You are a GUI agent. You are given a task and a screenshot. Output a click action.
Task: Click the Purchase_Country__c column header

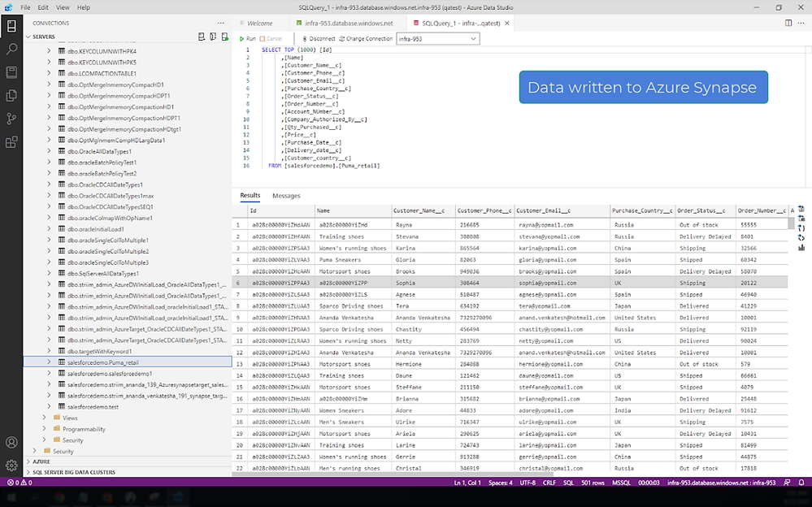point(642,210)
